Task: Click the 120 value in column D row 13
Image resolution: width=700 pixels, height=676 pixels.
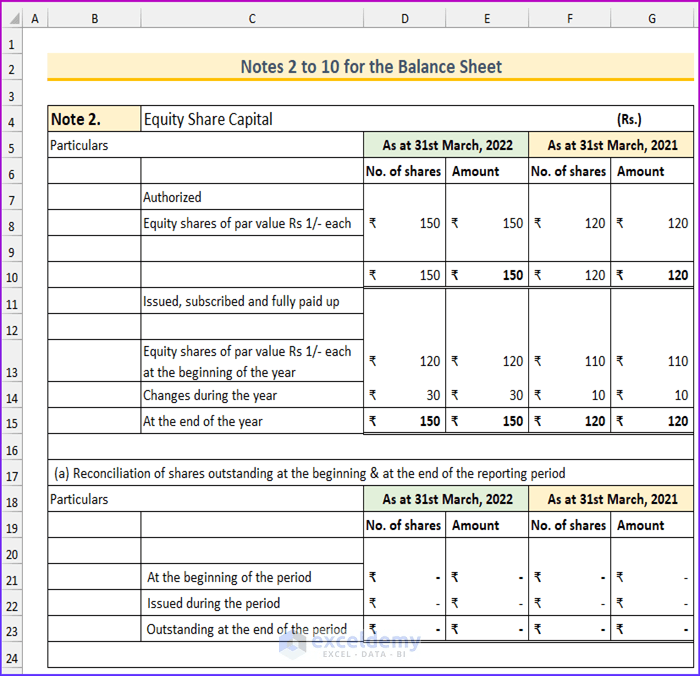Action: coord(429,361)
